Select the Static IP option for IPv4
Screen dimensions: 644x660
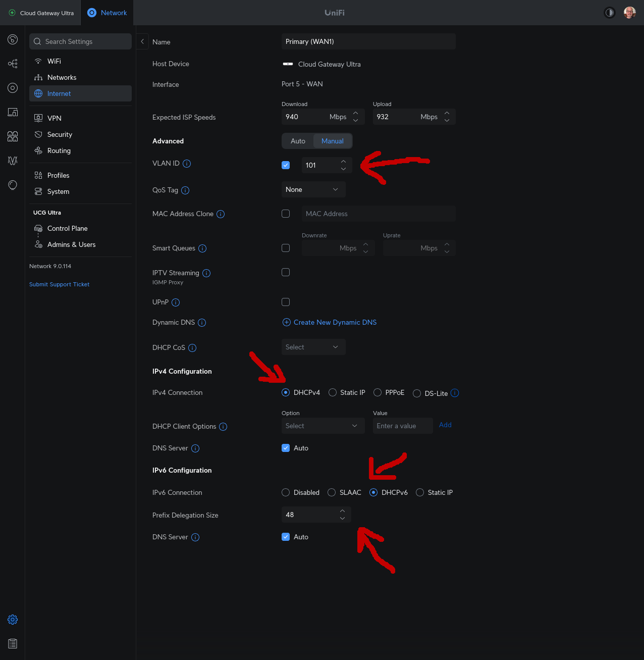333,392
